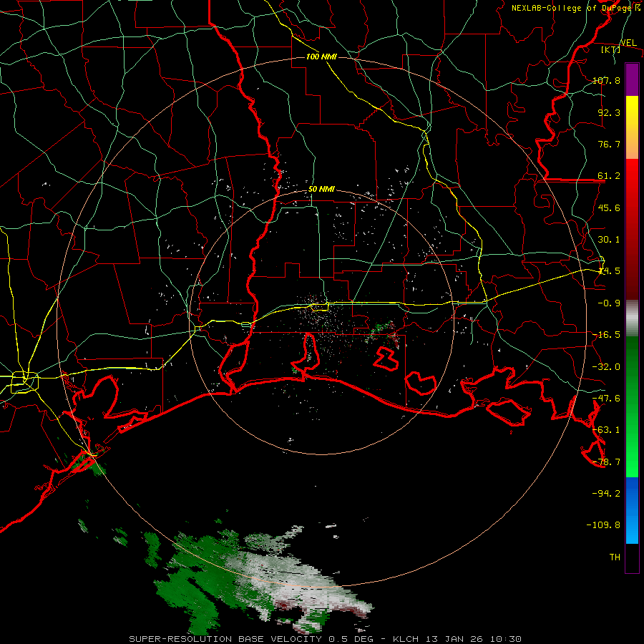Click the -94.2 scale label
This screenshot has height=644, width=644.
tap(607, 494)
